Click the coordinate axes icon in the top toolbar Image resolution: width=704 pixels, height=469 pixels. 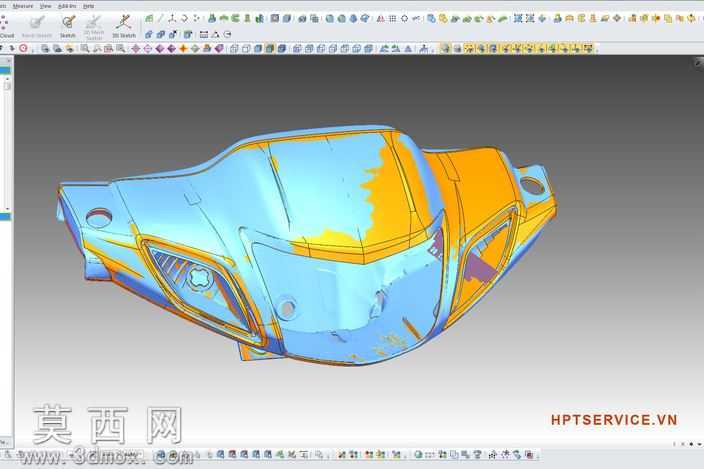point(172,18)
